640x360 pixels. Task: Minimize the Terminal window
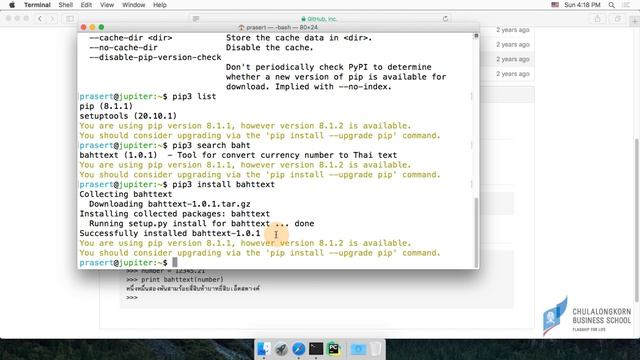click(x=92, y=27)
